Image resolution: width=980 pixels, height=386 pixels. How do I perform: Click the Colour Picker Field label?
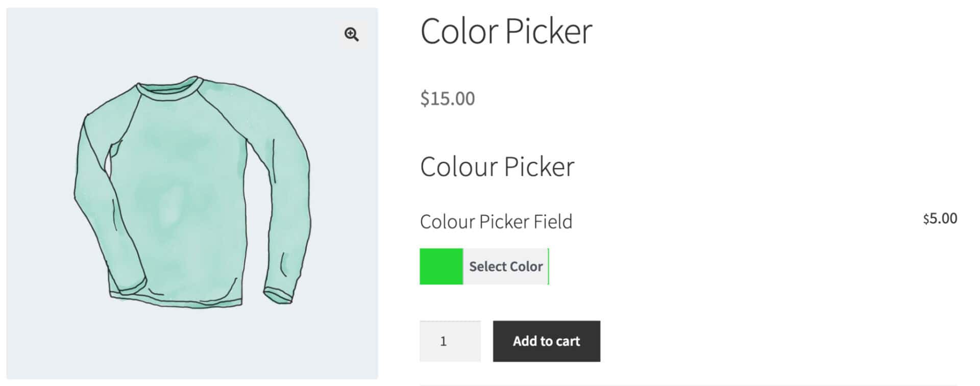(496, 221)
